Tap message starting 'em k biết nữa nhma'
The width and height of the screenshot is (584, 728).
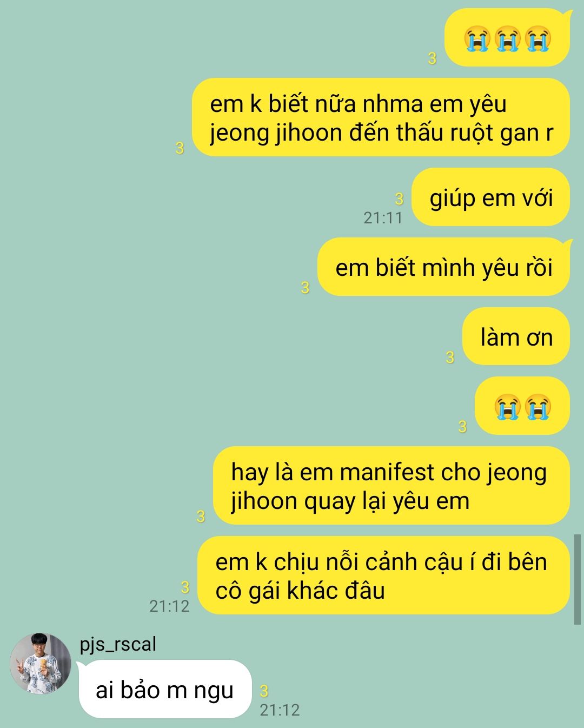pyautogui.click(x=381, y=117)
